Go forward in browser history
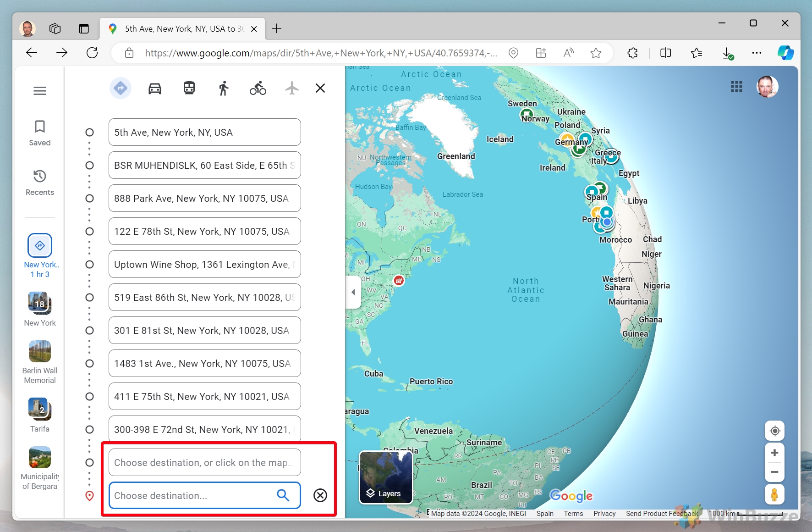The width and height of the screenshot is (812, 532). click(x=62, y=53)
